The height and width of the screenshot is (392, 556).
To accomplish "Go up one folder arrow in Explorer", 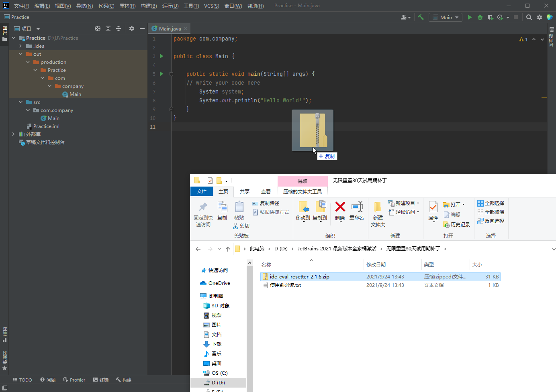I will tap(228, 249).
